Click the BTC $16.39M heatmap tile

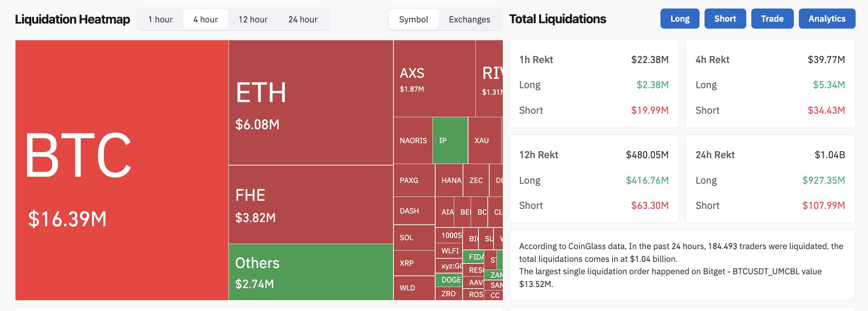(122, 170)
